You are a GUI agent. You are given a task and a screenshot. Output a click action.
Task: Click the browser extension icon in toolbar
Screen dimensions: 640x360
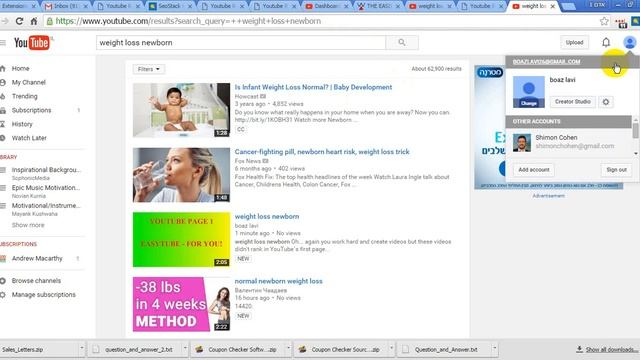(x=622, y=23)
